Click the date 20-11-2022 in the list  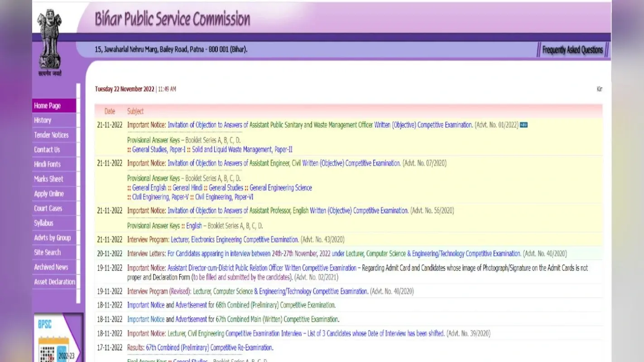(110, 254)
